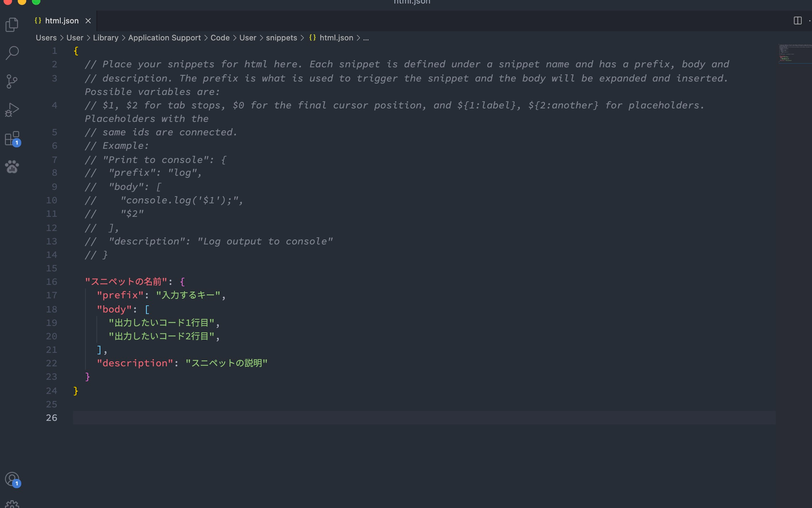The width and height of the screenshot is (812, 508).
Task: Click snippets breadcrumb folder
Action: [282, 38]
